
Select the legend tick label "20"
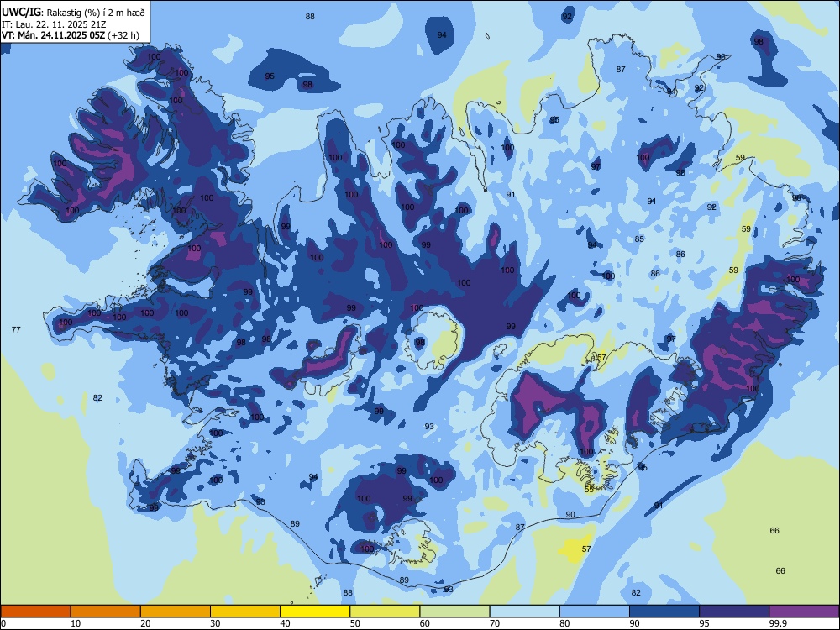coord(145,623)
